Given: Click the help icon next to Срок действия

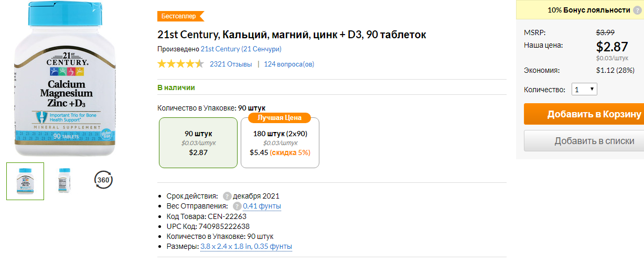Looking at the screenshot, I should tap(227, 196).
